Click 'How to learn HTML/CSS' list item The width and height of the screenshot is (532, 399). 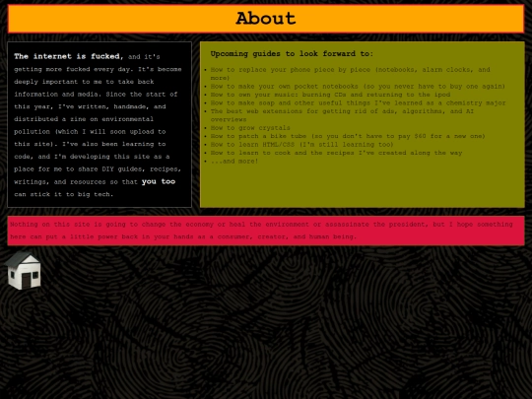[x=302, y=144]
